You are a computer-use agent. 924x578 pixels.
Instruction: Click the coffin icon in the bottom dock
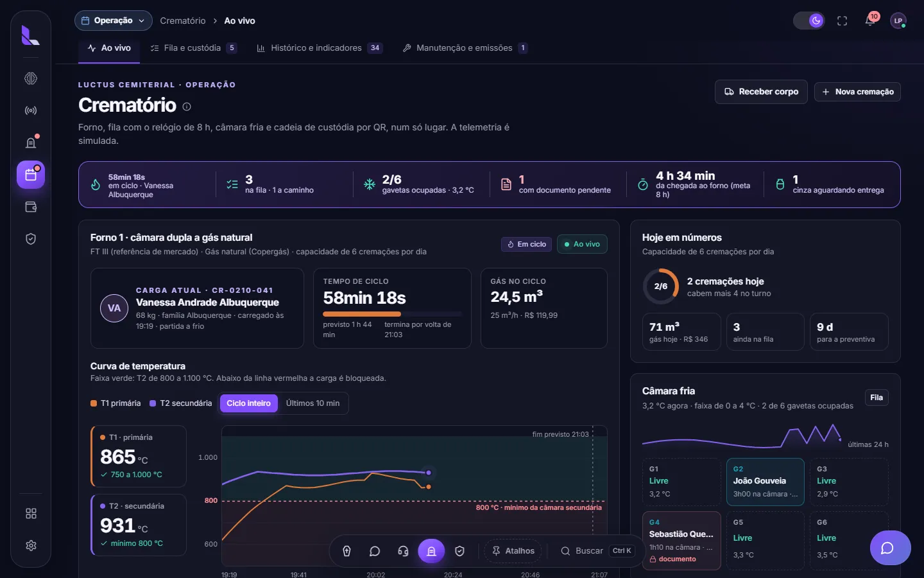346,551
